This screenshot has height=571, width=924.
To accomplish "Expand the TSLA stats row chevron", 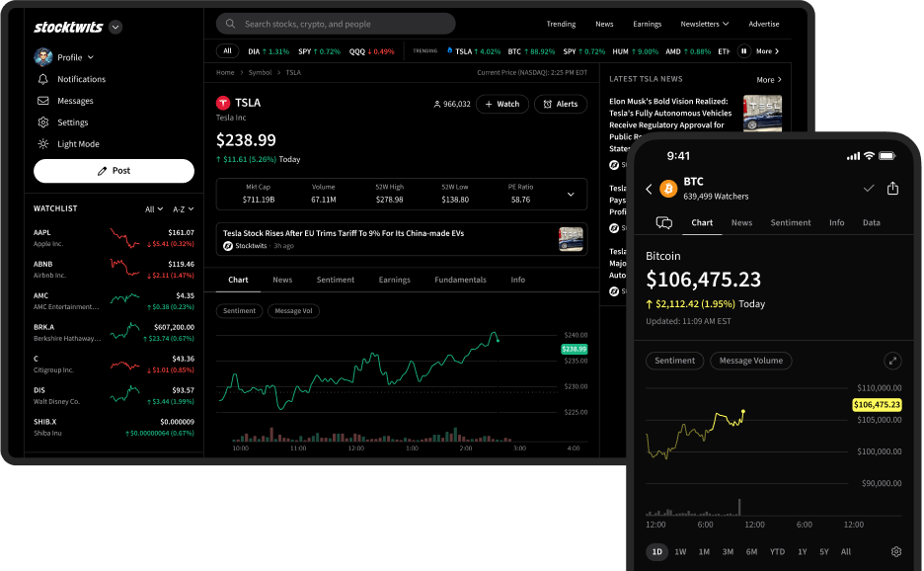I will 570,194.
